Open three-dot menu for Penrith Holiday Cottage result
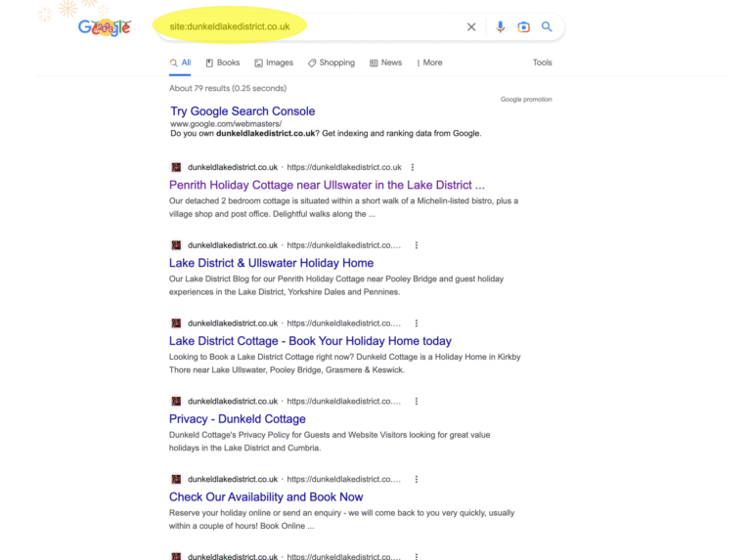 [x=413, y=167]
